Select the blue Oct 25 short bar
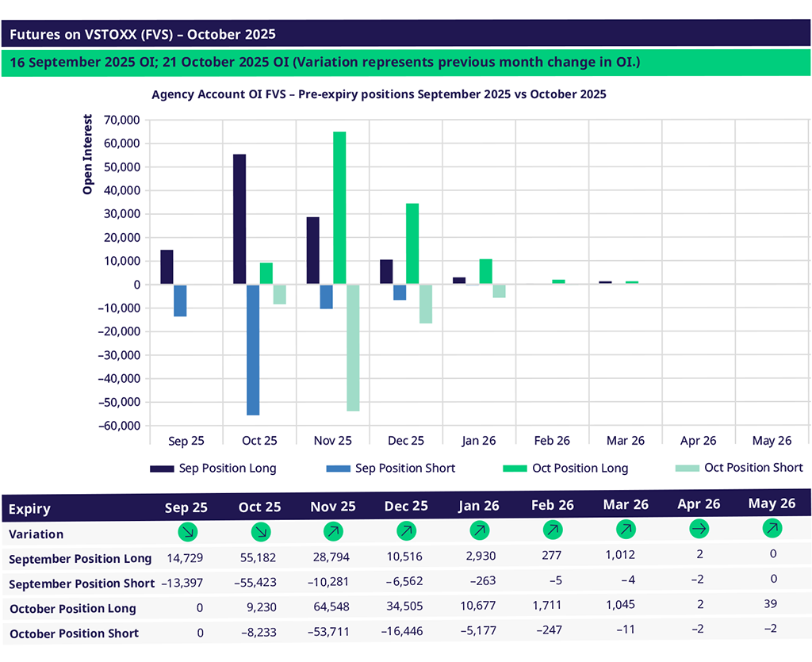 tap(253, 350)
